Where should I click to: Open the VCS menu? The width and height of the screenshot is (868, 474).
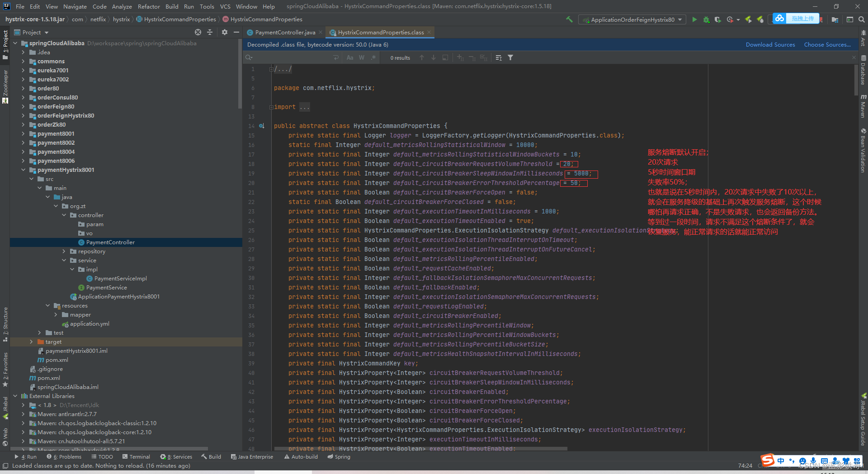[x=225, y=6]
